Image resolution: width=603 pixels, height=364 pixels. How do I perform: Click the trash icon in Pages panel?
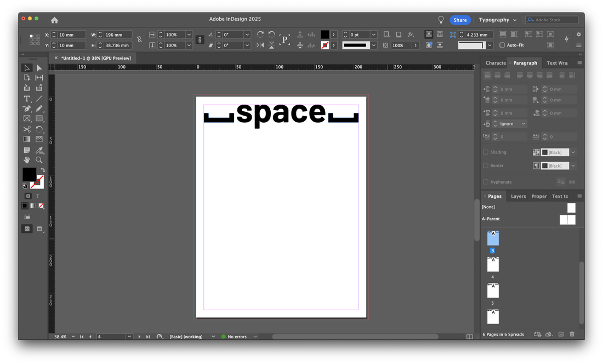pyautogui.click(x=572, y=334)
